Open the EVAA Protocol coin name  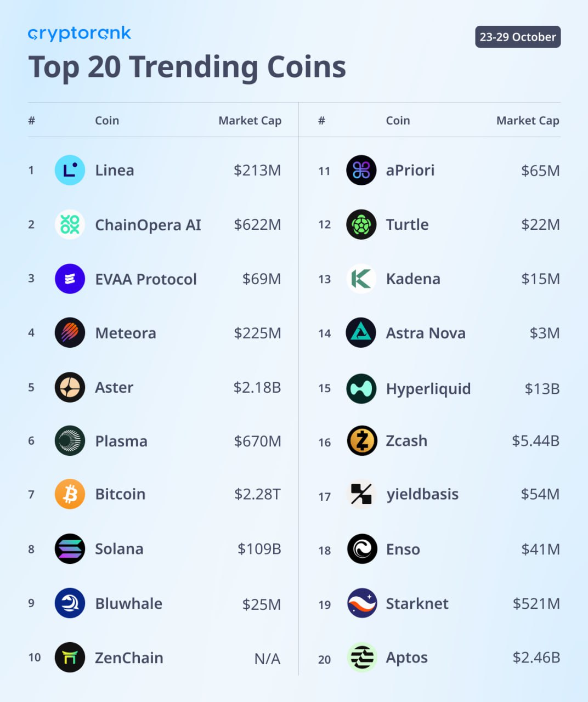pyautogui.click(x=146, y=279)
